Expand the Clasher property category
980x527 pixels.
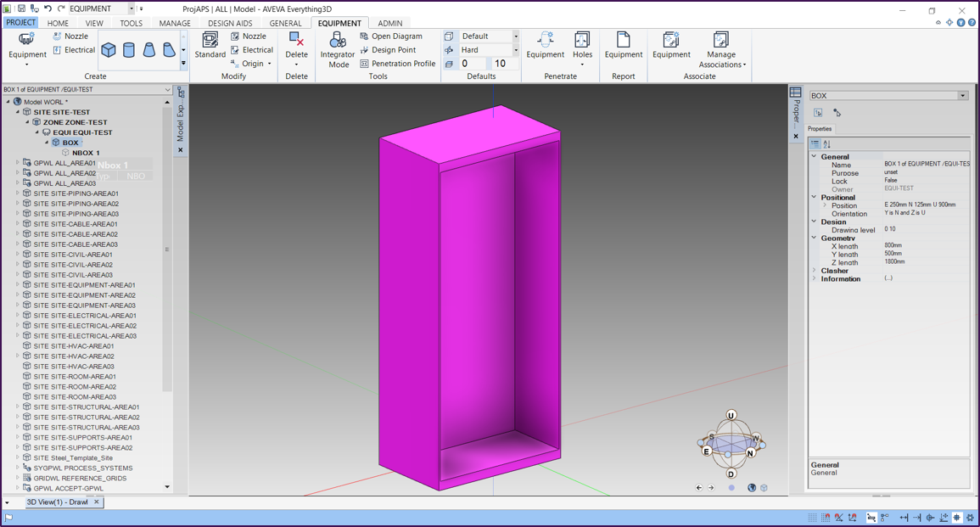[814, 271]
